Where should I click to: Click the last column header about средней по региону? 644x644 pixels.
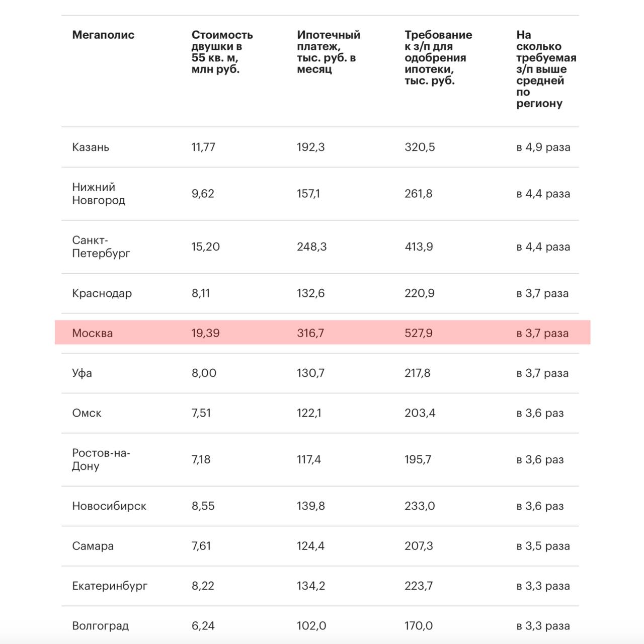[x=546, y=69]
